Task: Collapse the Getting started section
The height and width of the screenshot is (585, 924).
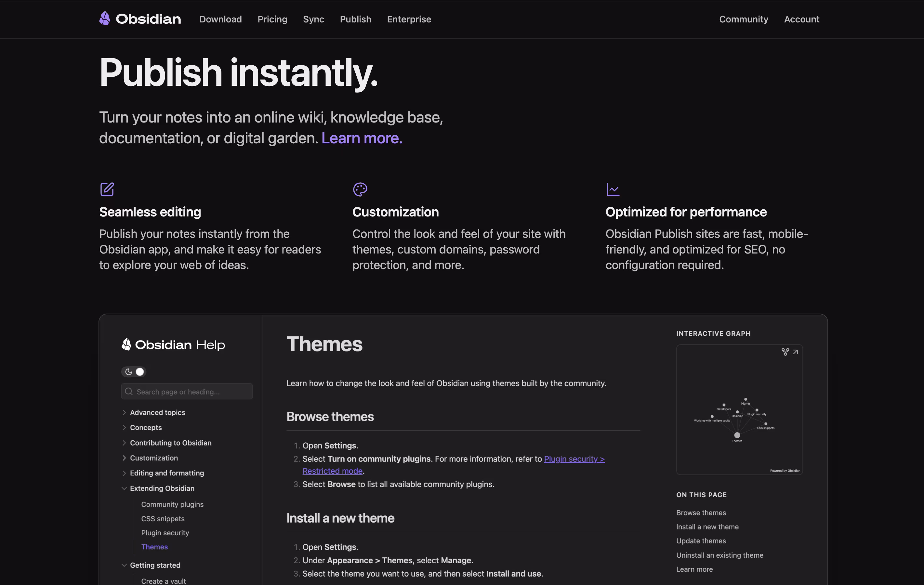Action: pyautogui.click(x=124, y=565)
